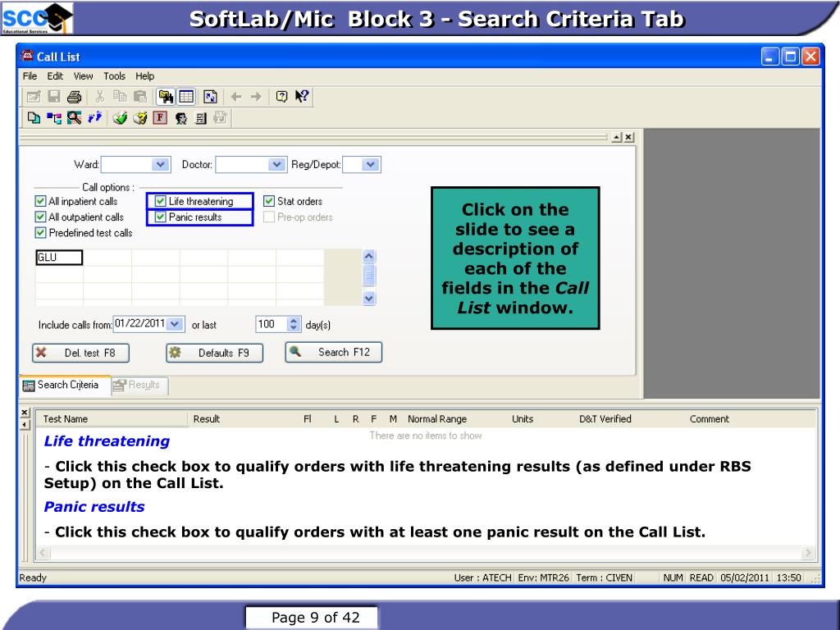Uncheck All inpatient calls
The image size is (840, 630).
(40, 201)
